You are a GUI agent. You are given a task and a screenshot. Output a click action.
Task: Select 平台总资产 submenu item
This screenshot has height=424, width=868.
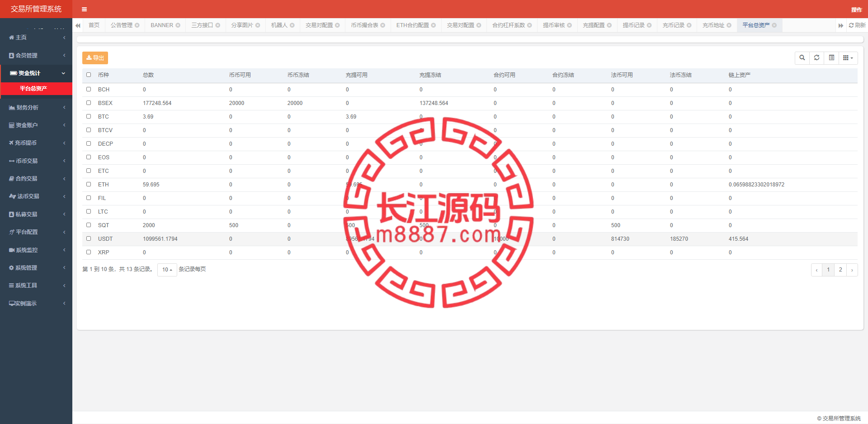(36, 89)
